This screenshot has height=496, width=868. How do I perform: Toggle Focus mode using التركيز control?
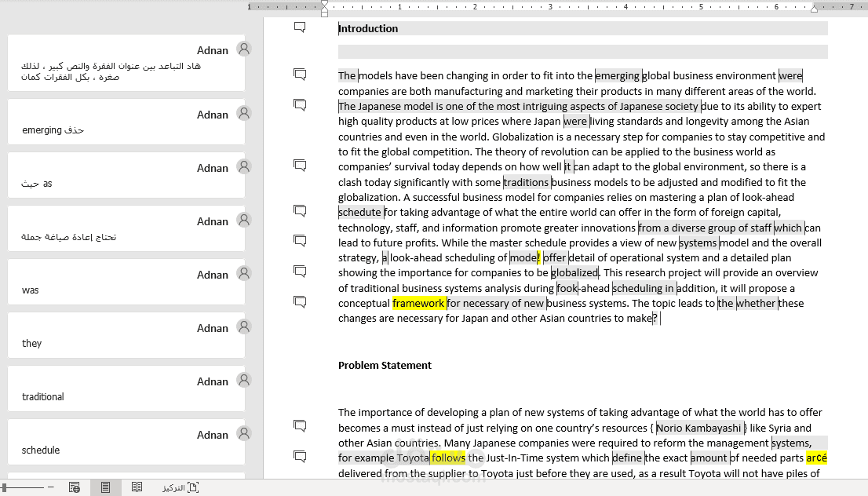pyautogui.click(x=179, y=487)
